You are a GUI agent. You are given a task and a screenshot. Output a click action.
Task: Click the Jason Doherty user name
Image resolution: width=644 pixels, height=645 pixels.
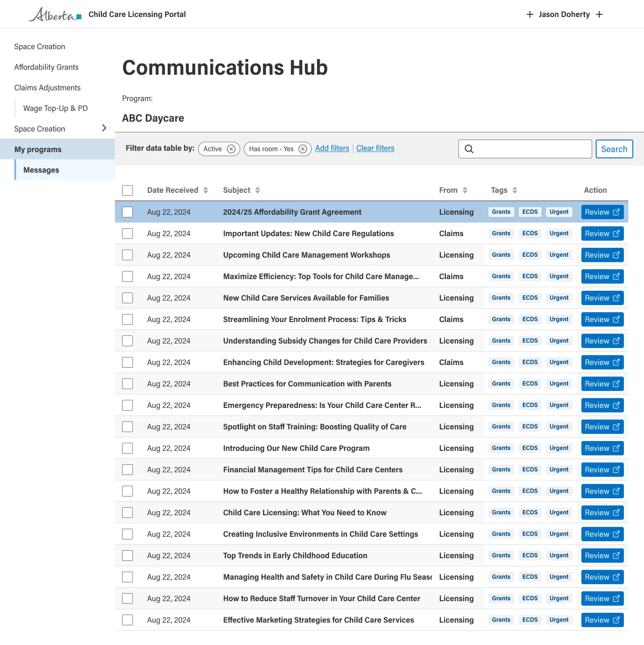(x=564, y=14)
